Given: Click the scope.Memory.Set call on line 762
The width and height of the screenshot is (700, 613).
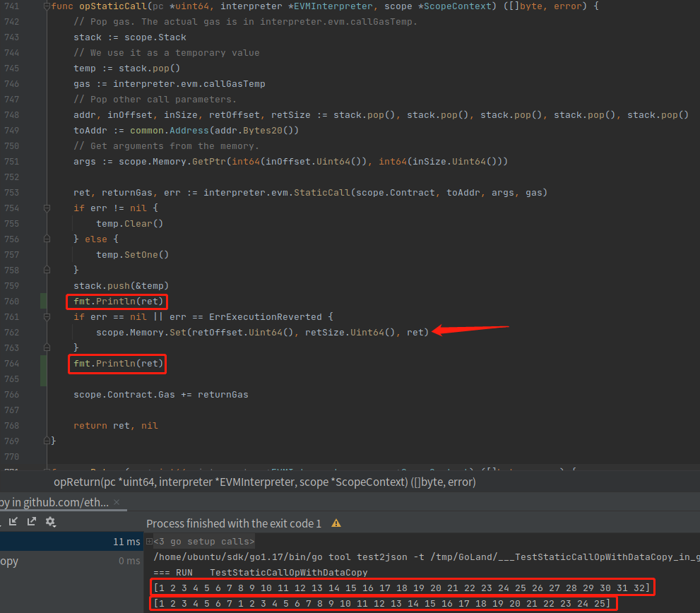Looking at the screenshot, I should pyautogui.click(x=263, y=333).
